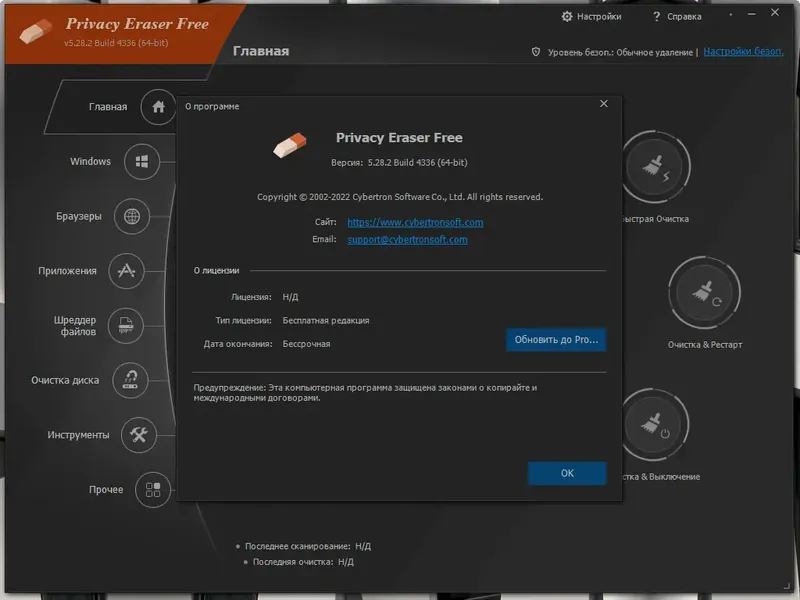Run Cleanup & Restart broom icon
The image size is (800, 600).
click(x=705, y=292)
